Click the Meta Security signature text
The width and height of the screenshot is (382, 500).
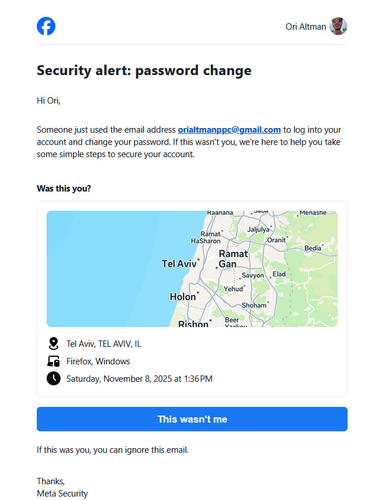pos(62,493)
